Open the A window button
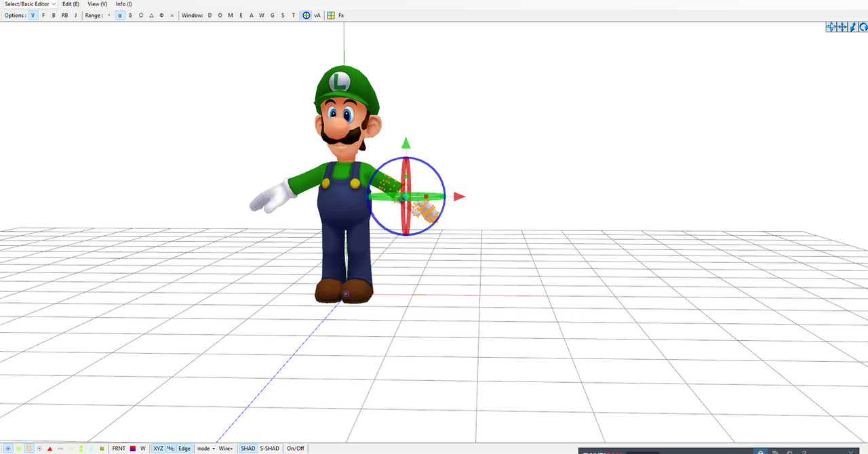868x454 pixels. point(251,15)
